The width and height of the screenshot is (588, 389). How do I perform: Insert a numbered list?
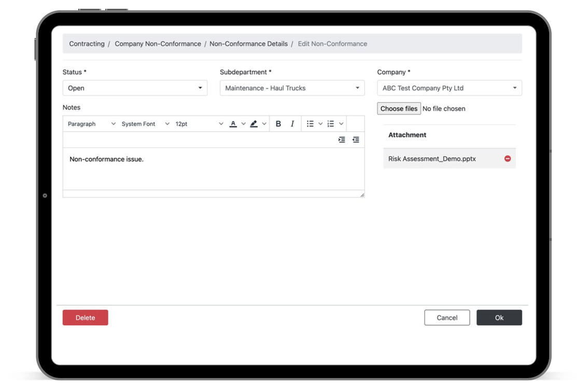331,124
